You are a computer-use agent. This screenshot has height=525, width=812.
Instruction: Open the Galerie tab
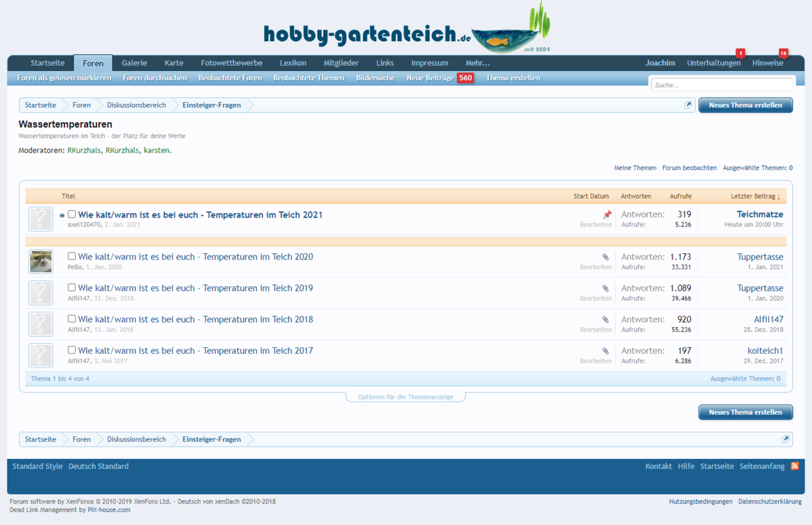(x=134, y=63)
